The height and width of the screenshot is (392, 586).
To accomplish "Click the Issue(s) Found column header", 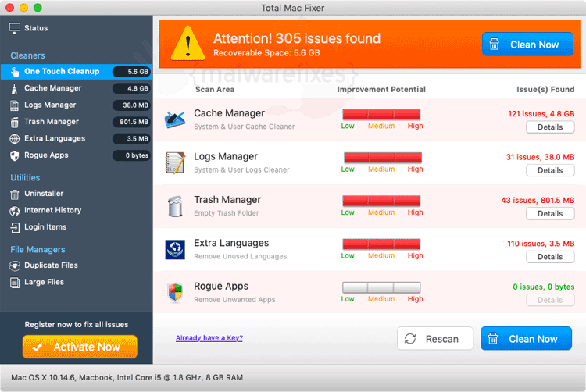I will pos(545,90).
